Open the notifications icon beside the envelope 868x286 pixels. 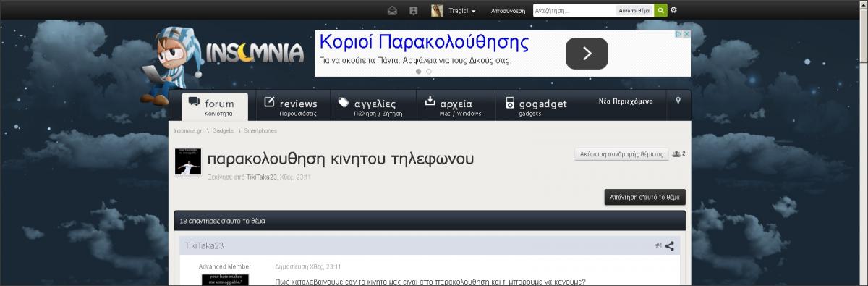click(414, 11)
